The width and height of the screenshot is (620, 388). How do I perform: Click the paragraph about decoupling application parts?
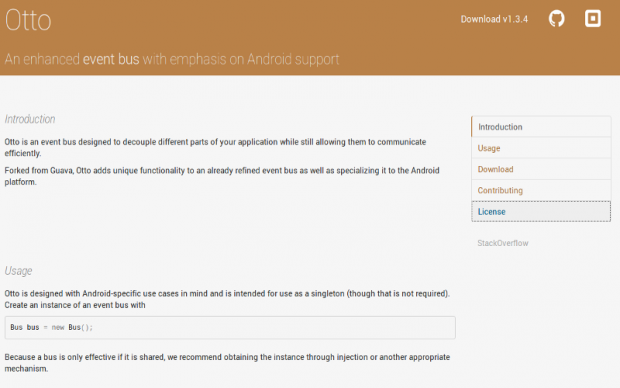point(215,148)
